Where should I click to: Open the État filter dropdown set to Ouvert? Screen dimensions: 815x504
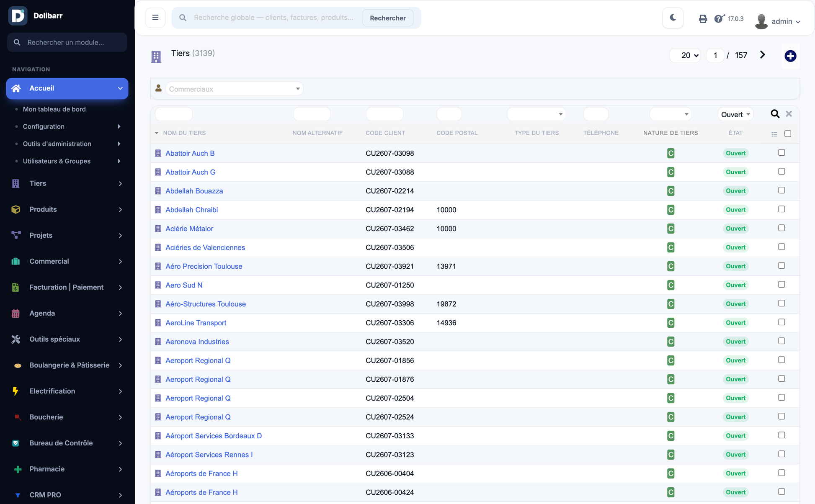735,114
